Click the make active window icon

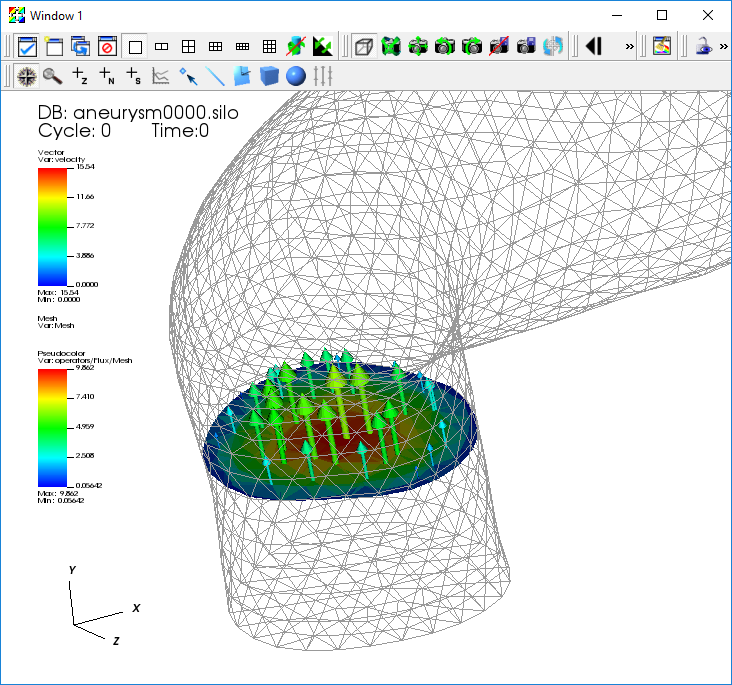pyautogui.click(x=27, y=47)
